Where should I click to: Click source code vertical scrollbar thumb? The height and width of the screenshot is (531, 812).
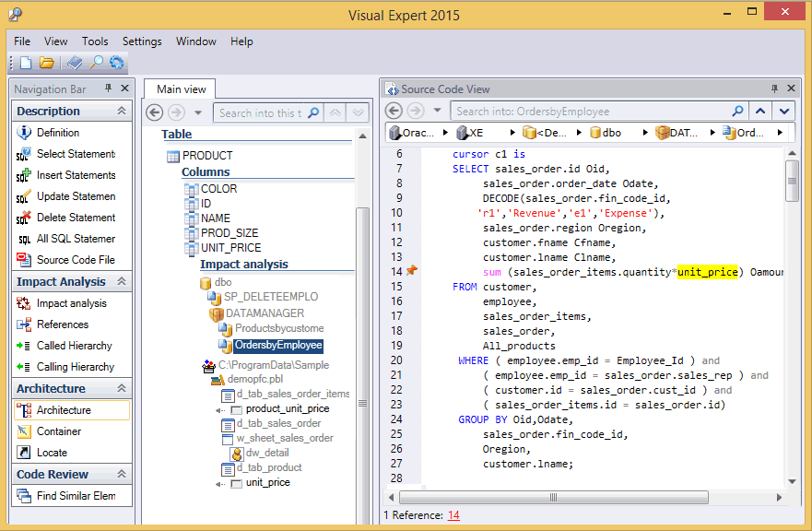coord(792,181)
